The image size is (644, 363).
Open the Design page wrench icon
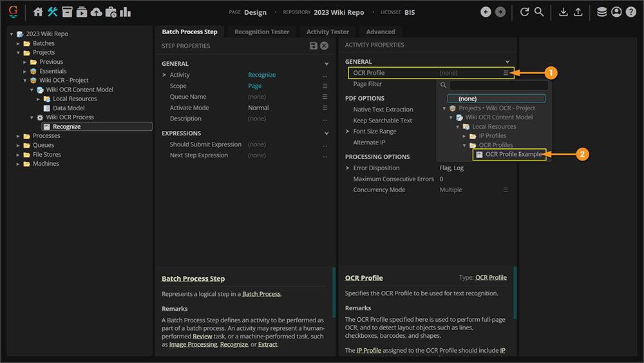tap(52, 12)
